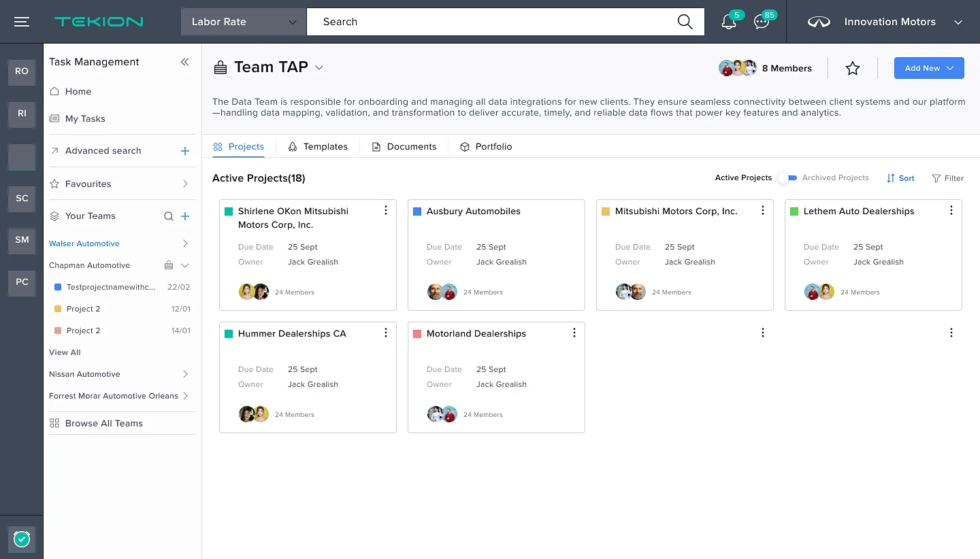This screenshot has height=559, width=980.
Task: Open the Labor Rate dropdown
Action: click(x=244, y=22)
